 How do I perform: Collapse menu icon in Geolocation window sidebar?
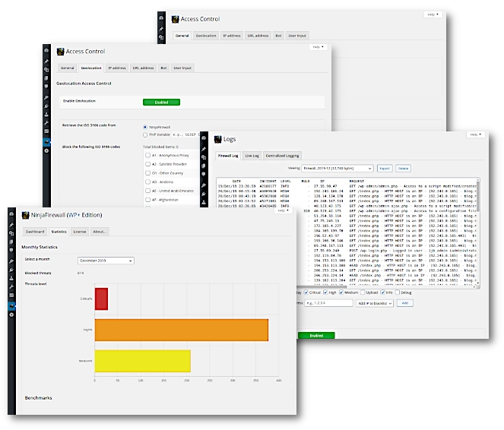(x=46, y=150)
